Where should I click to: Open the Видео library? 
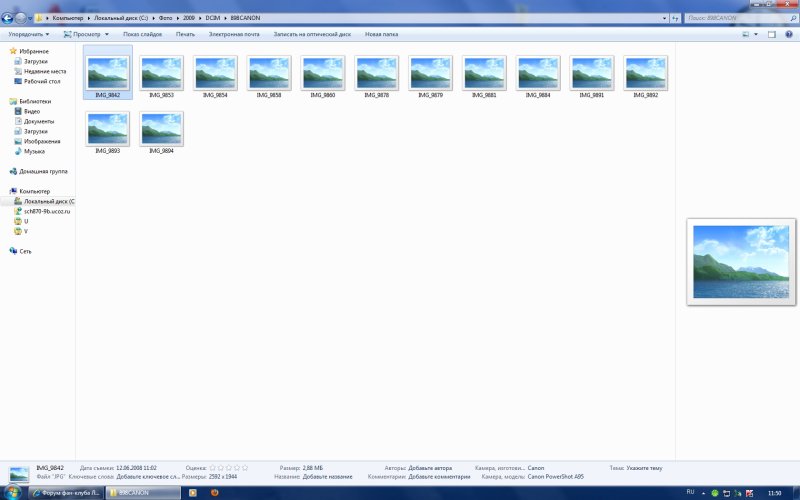pyautogui.click(x=32, y=111)
